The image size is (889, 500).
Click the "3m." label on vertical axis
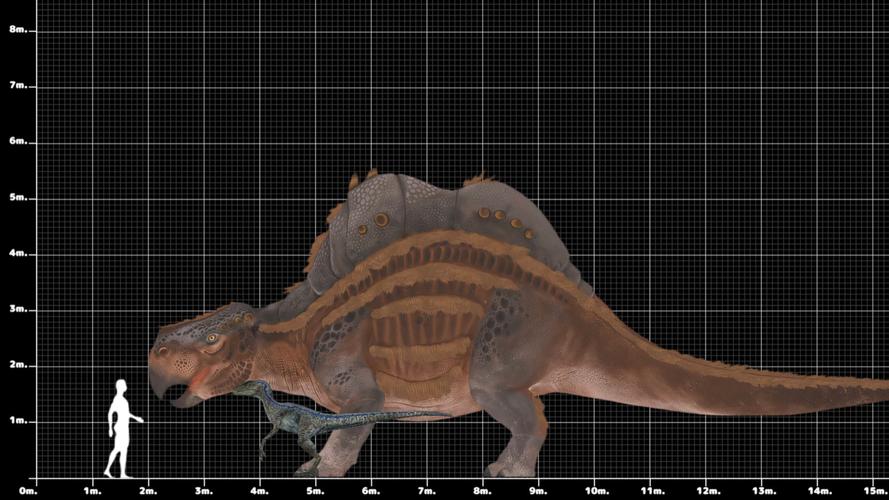[18, 310]
